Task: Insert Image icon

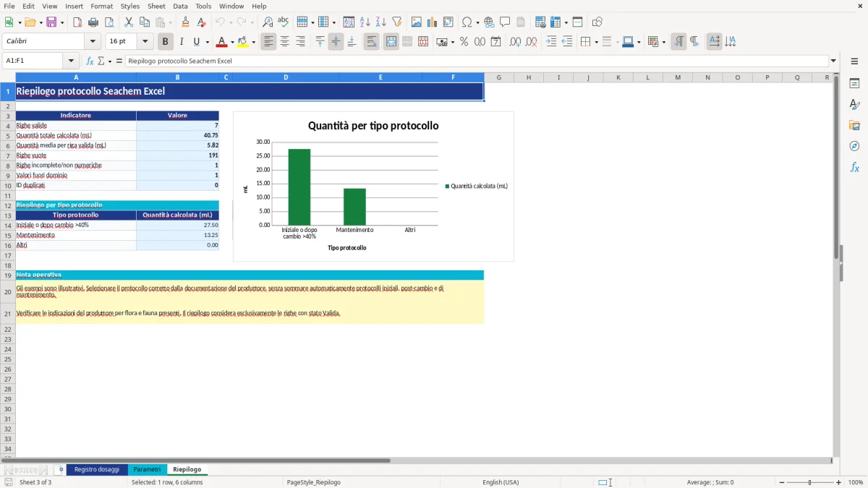Action: [x=417, y=22]
